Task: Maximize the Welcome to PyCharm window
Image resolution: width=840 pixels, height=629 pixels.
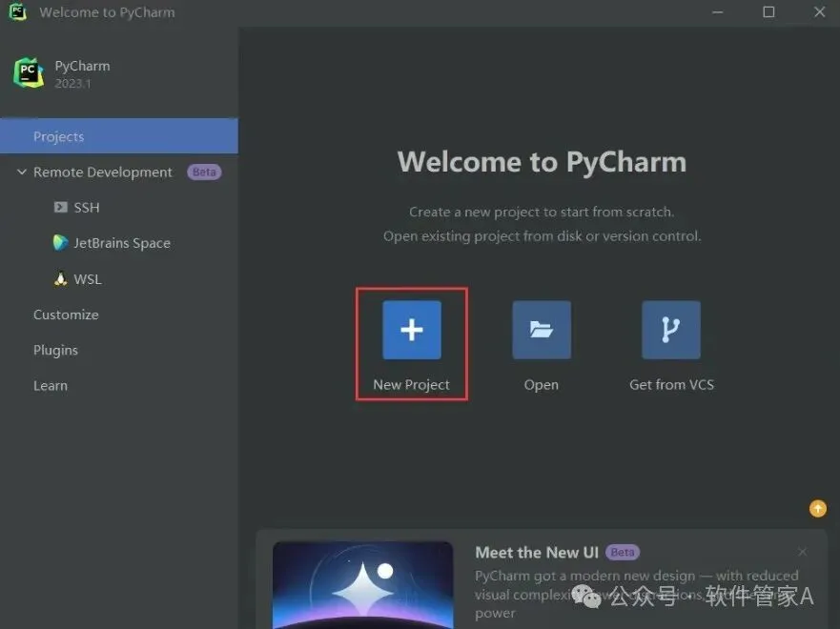Action: tap(768, 11)
